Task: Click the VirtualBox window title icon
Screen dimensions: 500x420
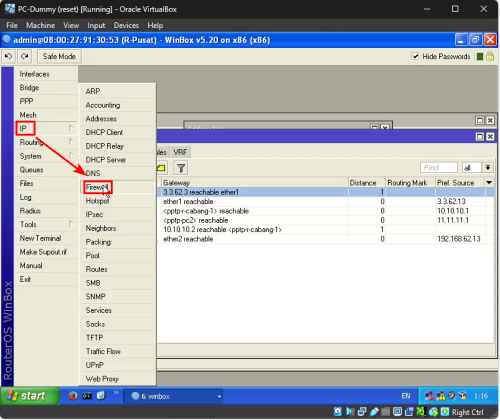Action: [x=10, y=9]
